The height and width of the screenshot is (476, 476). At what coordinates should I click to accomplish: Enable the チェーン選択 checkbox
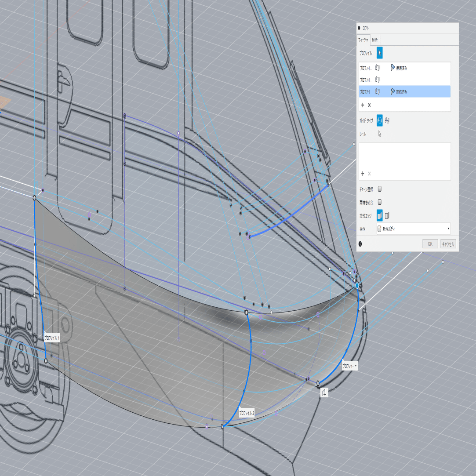(x=379, y=189)
